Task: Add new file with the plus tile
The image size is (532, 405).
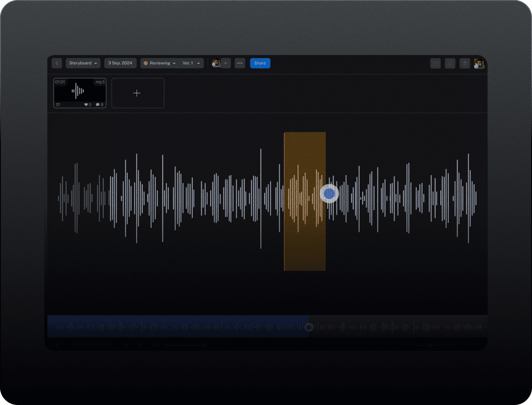Action: click(137, 93)
